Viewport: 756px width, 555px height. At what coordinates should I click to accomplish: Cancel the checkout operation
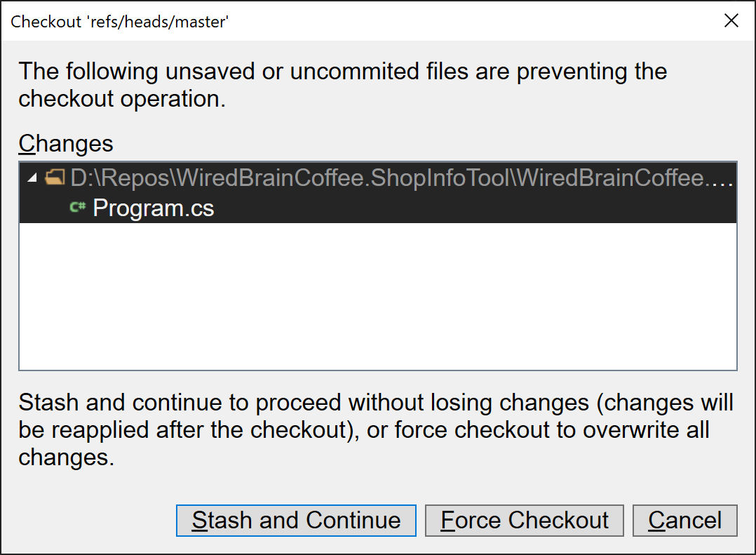click(684, 521)
